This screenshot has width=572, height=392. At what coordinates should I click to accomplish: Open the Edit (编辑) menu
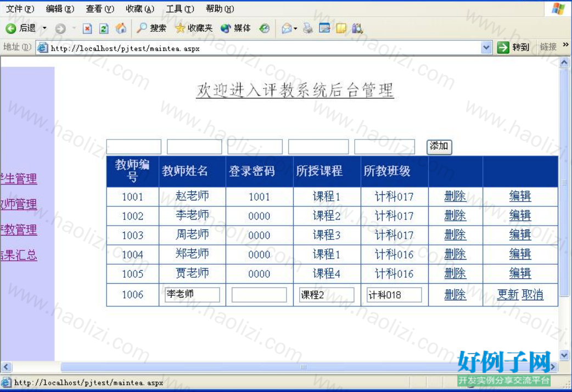(60, 9)
